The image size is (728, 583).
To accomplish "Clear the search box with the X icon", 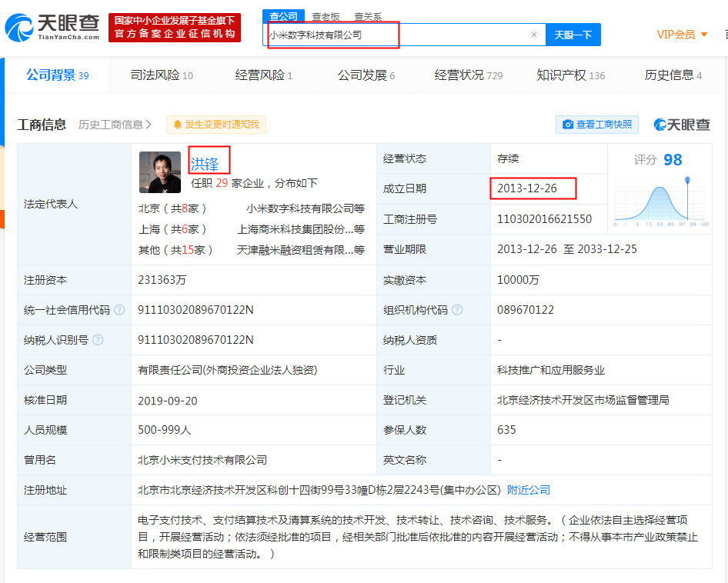I will (x=534, y=35).
